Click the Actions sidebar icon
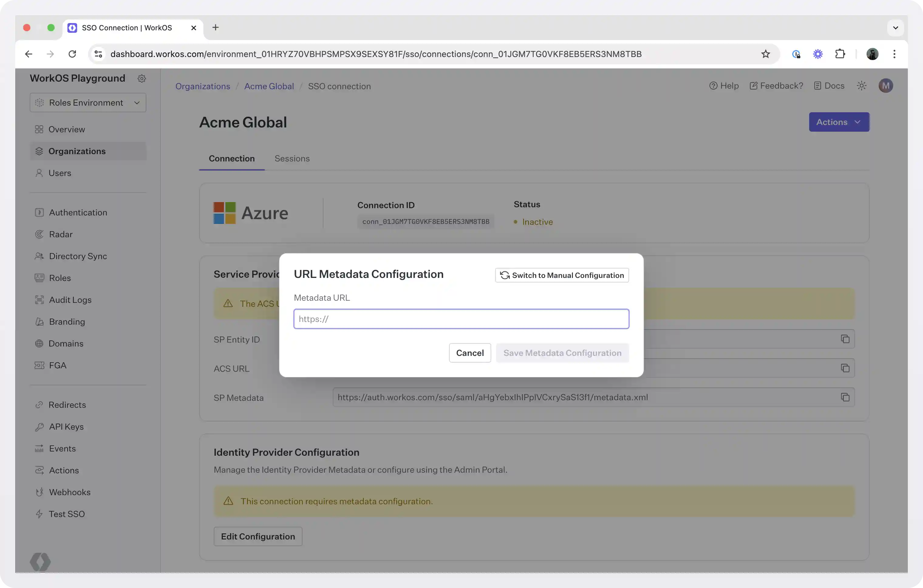923x588 pixels. 39,470
